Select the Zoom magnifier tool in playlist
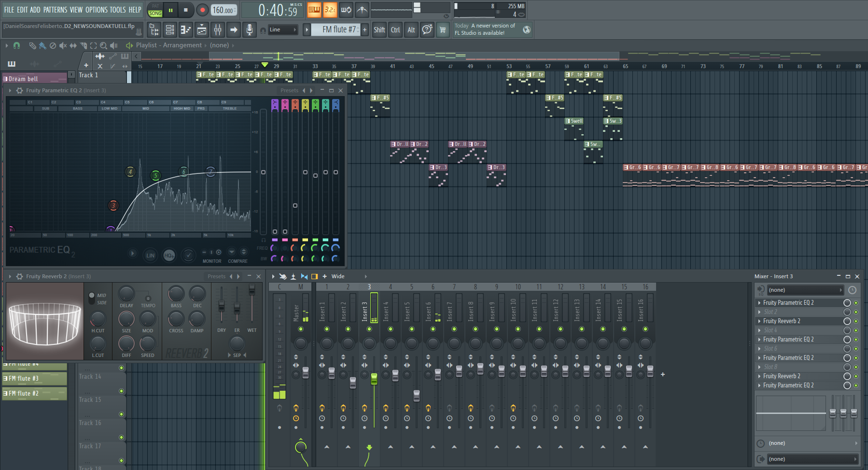 (x=103, y=45)
